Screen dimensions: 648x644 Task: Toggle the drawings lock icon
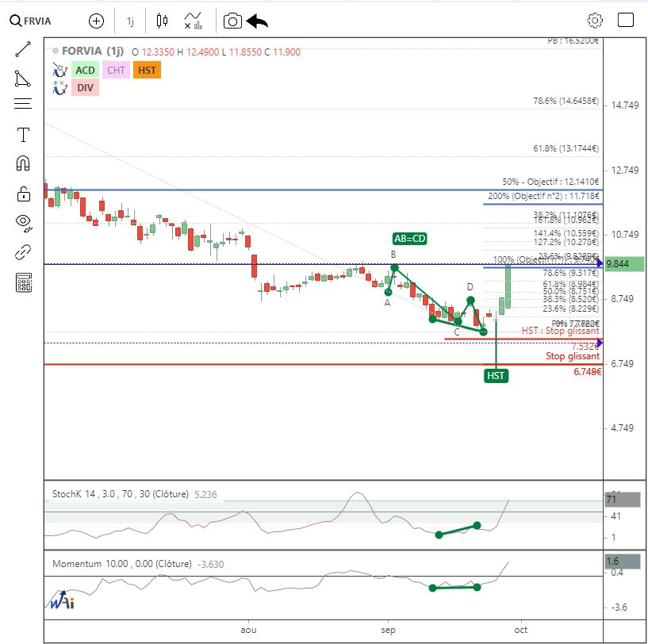[x=24, y=194]
